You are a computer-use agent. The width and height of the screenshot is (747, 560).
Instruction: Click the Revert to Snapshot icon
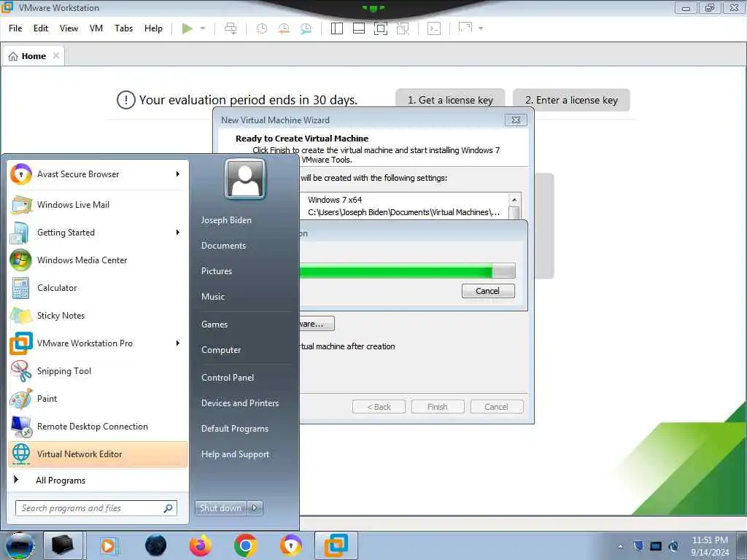coord(284,28)
